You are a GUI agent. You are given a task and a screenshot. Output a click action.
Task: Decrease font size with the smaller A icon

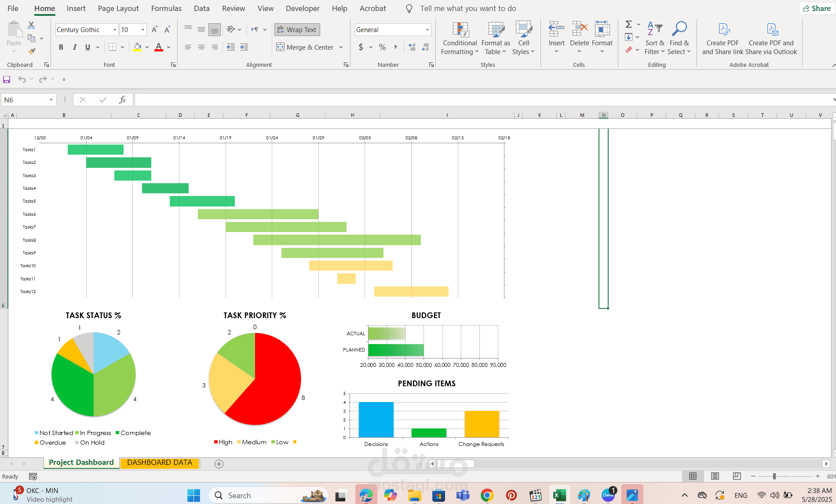coord(167,29)
